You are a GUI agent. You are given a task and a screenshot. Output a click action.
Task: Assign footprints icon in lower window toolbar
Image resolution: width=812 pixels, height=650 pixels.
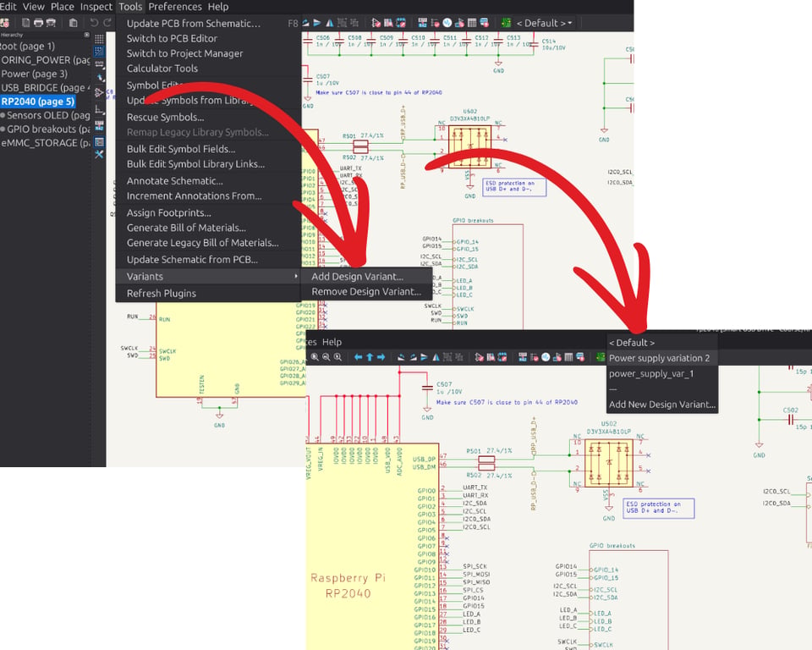(557, 357)
